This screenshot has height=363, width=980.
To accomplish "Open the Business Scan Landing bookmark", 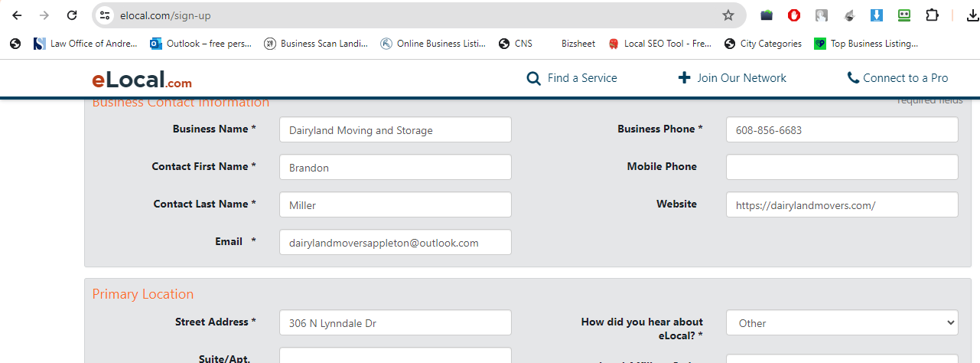I will coord(316,44).
